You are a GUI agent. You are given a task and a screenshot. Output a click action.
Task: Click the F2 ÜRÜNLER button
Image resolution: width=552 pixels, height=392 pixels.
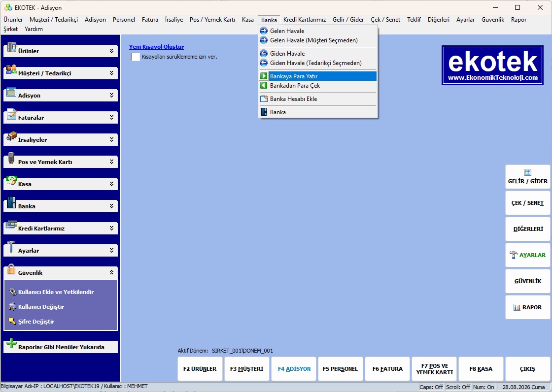pos(200,369)
